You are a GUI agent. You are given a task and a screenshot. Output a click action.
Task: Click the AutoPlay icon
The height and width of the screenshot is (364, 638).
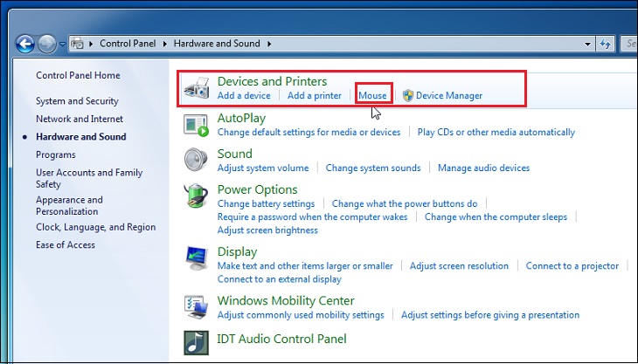point(196,125)
